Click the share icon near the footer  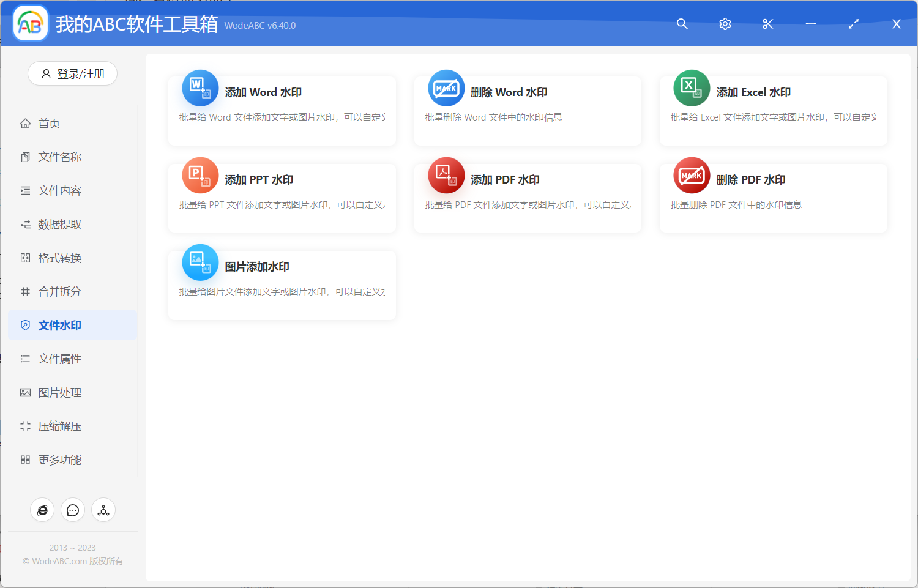click(103, 510)
